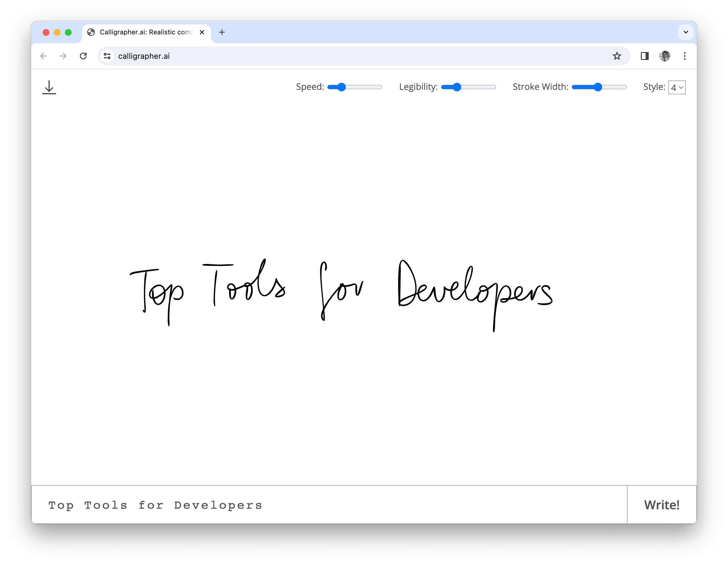Open the browser profile avatar
This screenshot has height=565, width=728.
coord(665,56)
